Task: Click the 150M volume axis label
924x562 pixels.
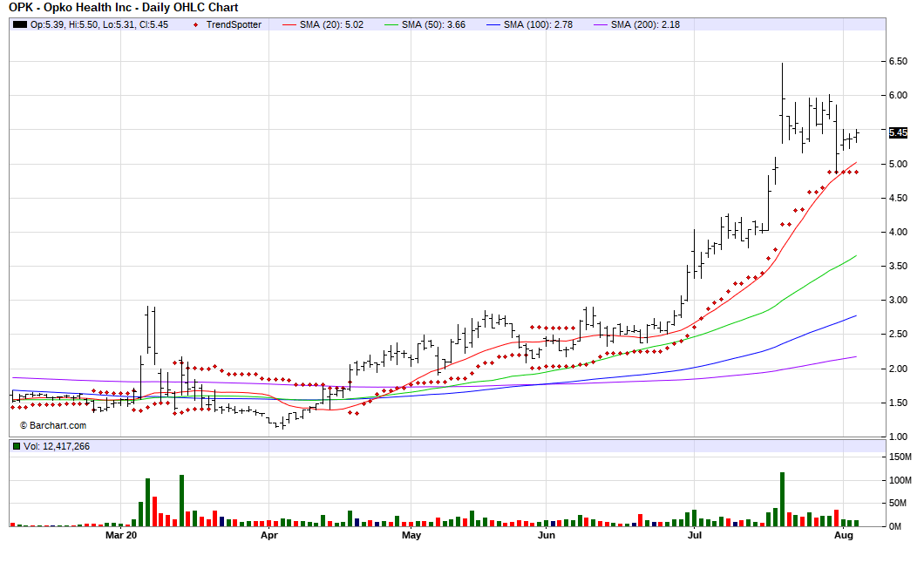Action: coord(900,457)
